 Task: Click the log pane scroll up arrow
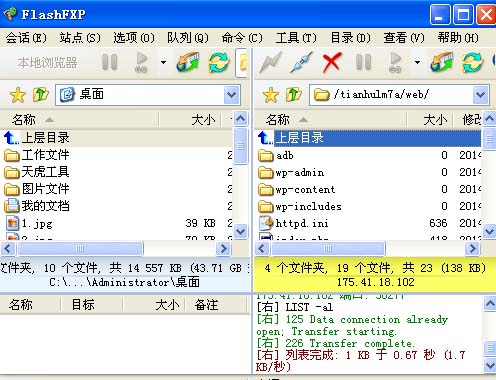490,303
